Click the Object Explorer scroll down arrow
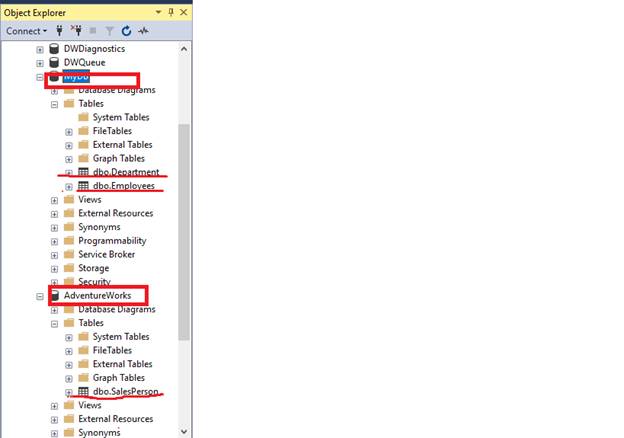The image size is (624, 438). pos(184,431)
